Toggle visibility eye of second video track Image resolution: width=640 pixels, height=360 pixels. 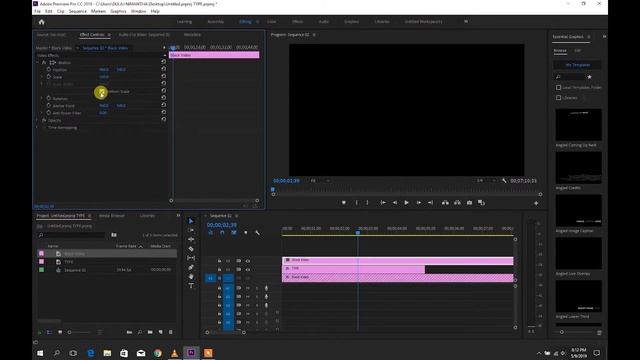(x=247, y=269)
